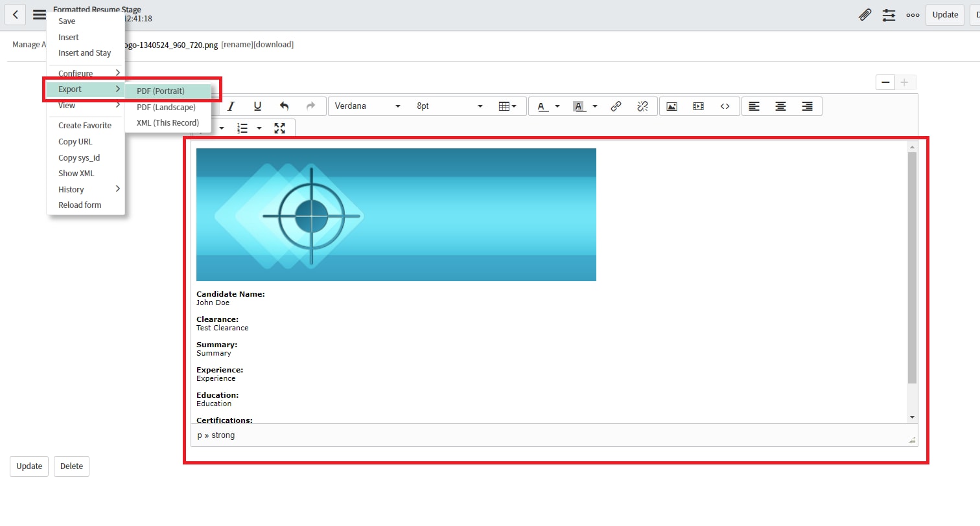Open the more options ellipsis icon
The image size is (980, 526).
click(913, 15)
